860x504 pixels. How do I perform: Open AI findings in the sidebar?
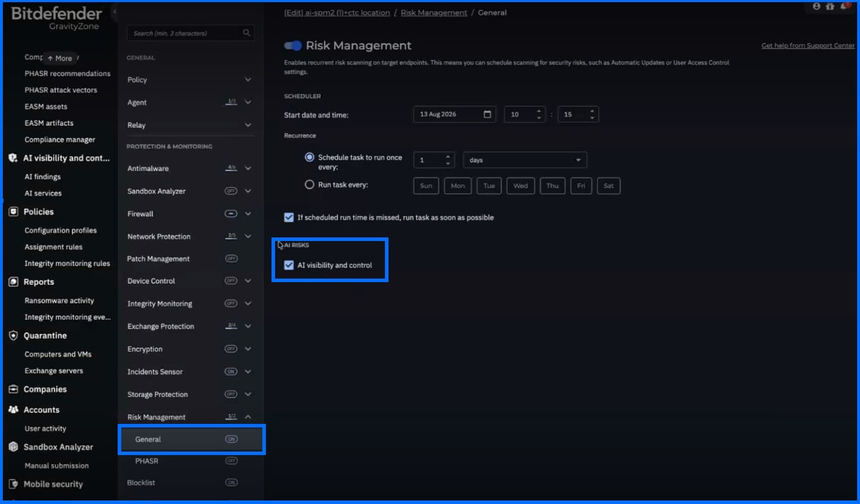43,177
